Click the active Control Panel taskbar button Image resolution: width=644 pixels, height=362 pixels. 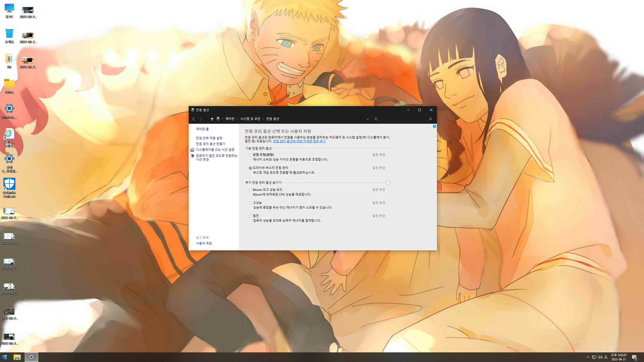tap(31, 357)
